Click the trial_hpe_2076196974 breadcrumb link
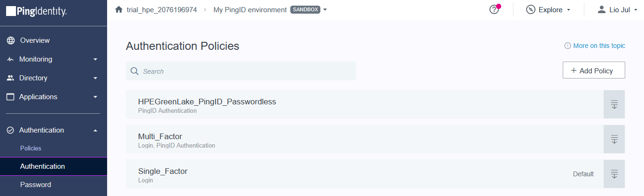Image resolution: width=644 pixels, height=196 pixels. coord(162,9)
